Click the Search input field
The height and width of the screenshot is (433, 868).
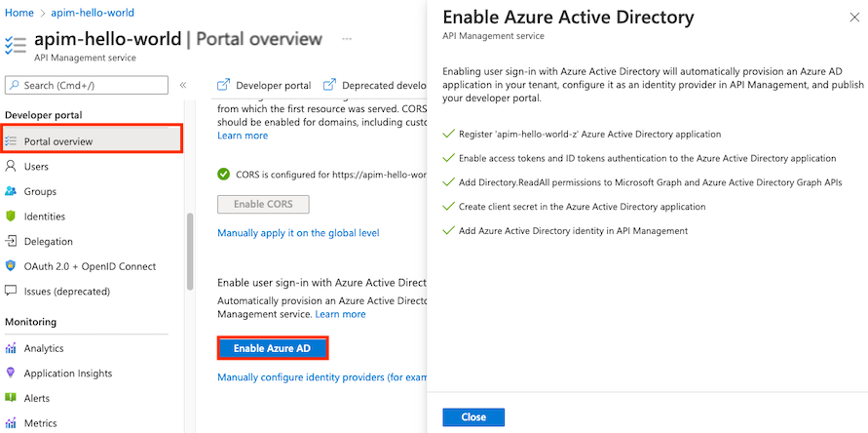coord(94,86)
